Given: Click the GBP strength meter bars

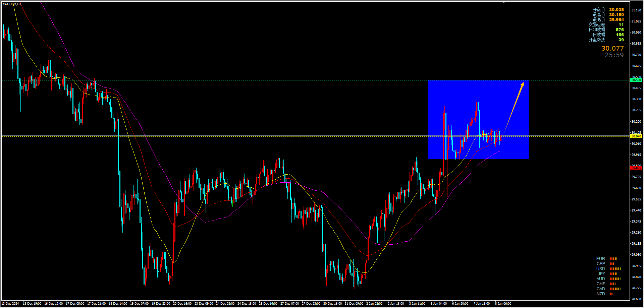Looking at the screenshot, I should [x=612, y=264].
